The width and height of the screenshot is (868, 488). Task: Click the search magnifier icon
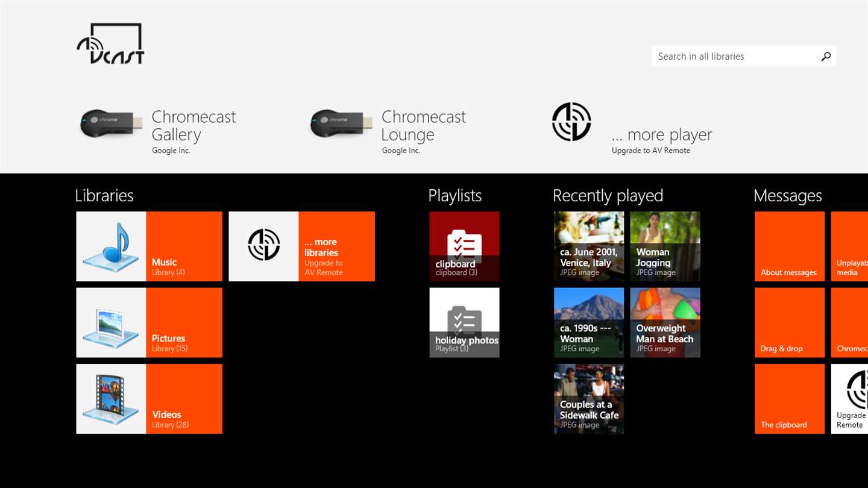click(x=826, y=56)
